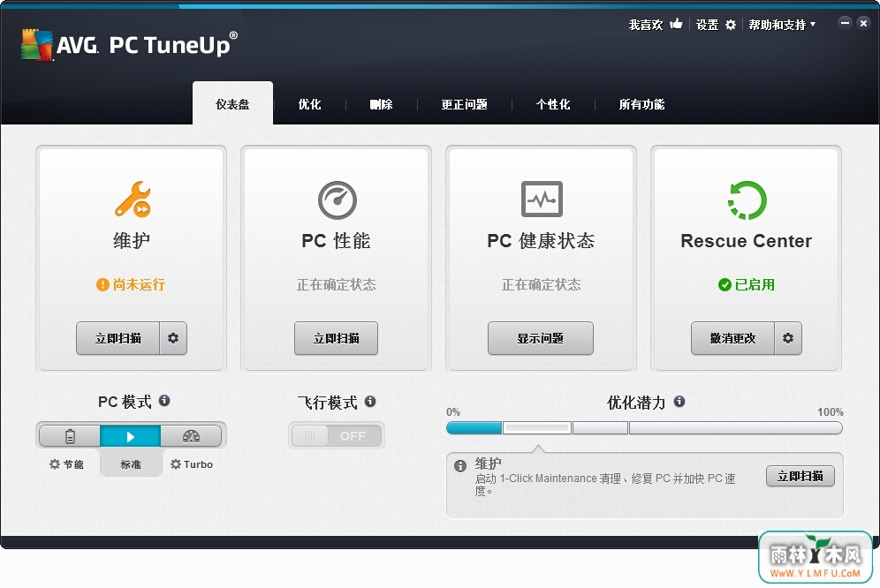Click the 标准 mode label
Screen dimensions: 880x588
131,464
